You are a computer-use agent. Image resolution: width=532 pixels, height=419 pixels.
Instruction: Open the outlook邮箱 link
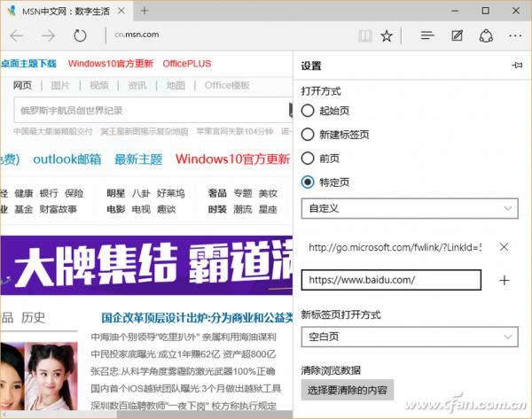(67, 159)
